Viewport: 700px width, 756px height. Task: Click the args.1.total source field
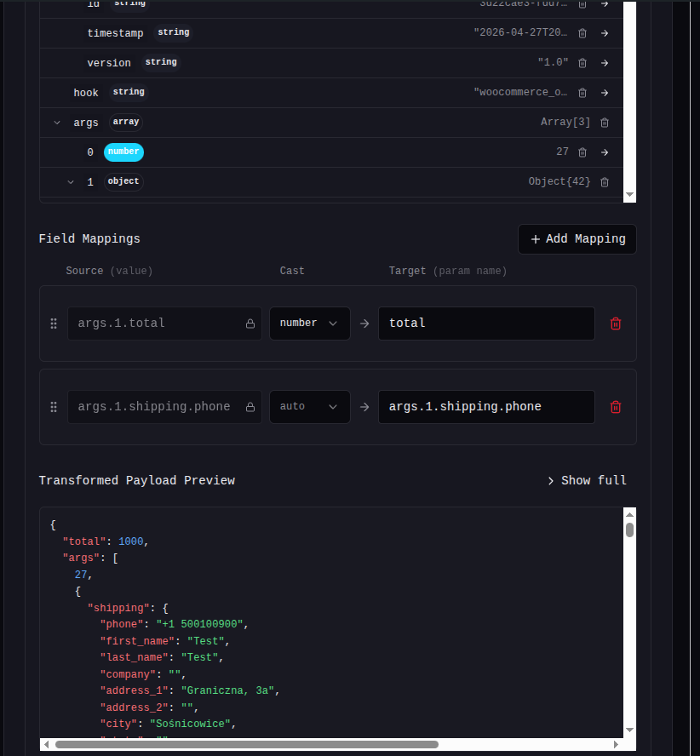(x=164, y=324)
